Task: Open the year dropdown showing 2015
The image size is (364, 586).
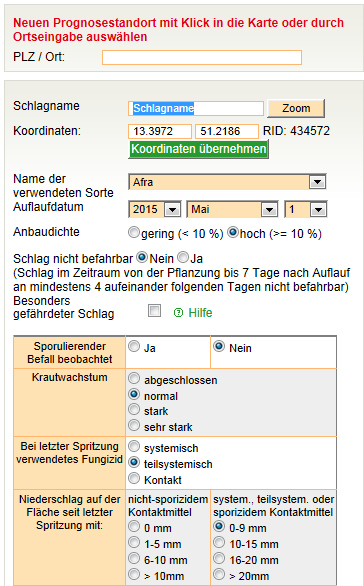Action: tap(155, 209)
